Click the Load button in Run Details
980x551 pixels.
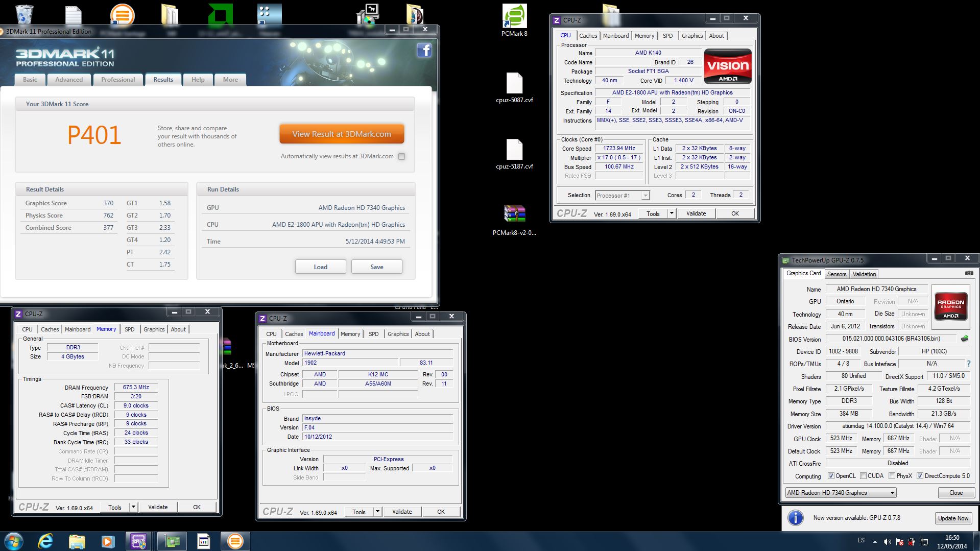(x=321, y=267)
